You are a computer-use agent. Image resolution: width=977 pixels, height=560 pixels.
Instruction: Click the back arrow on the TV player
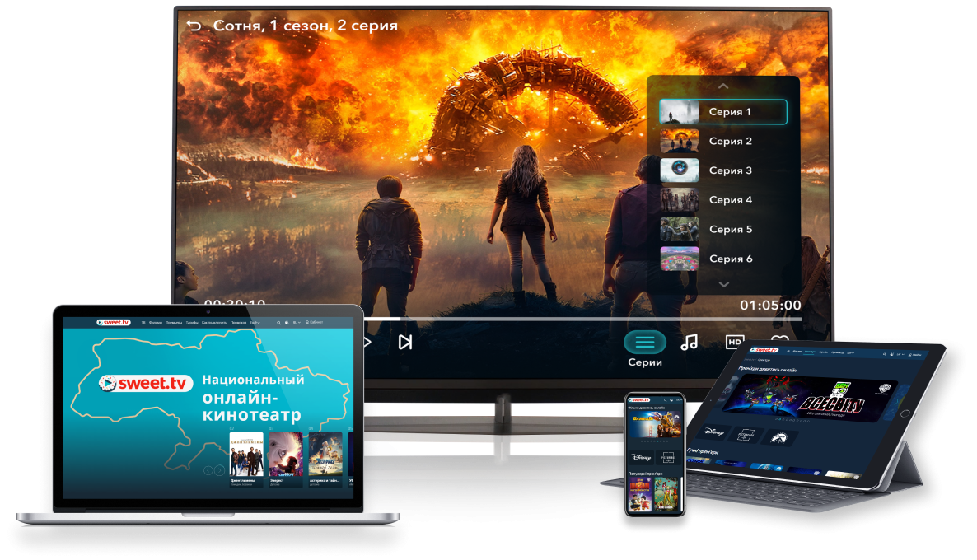(x=194, y=26)
